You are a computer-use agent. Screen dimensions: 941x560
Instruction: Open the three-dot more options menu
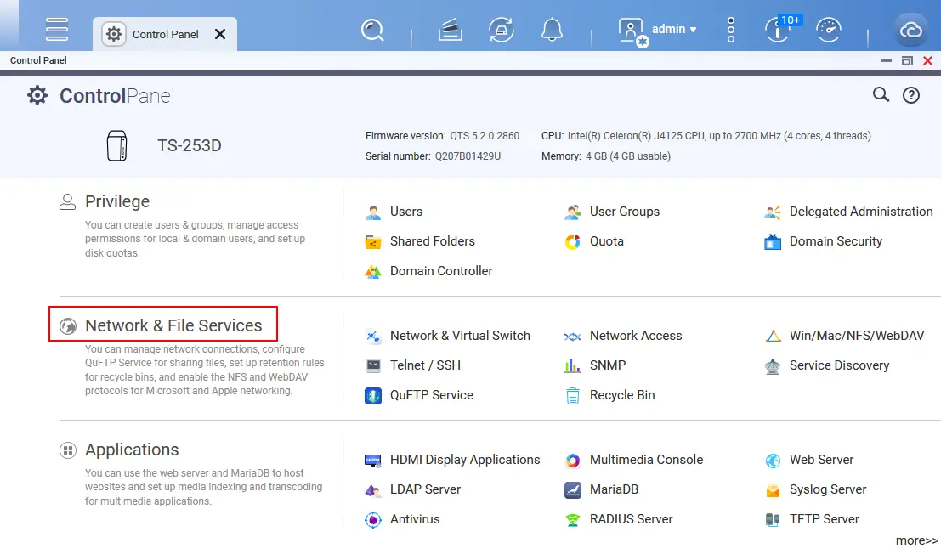tap(730, 30)
